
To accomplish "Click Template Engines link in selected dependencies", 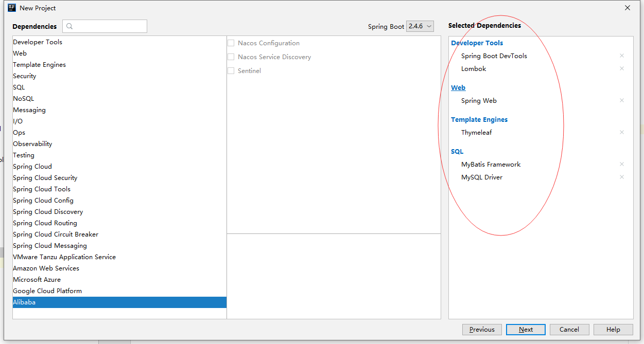I will point(479,120).
